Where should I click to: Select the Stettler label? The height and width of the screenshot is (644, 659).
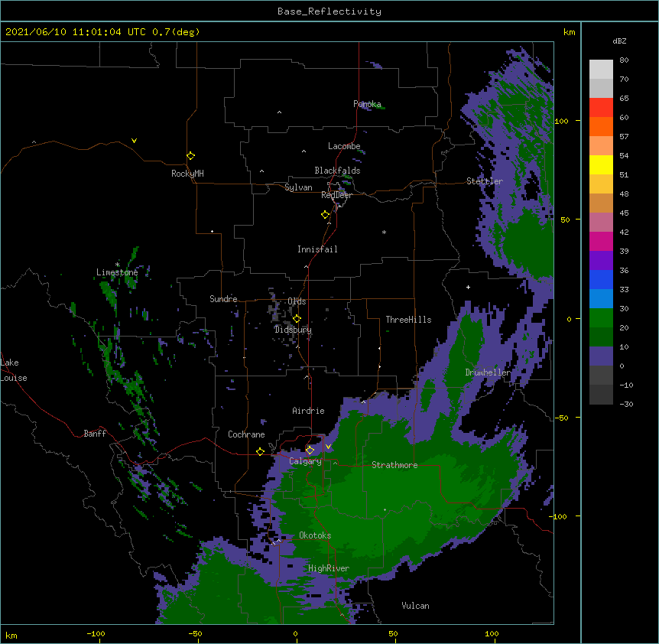click(485, 181)
